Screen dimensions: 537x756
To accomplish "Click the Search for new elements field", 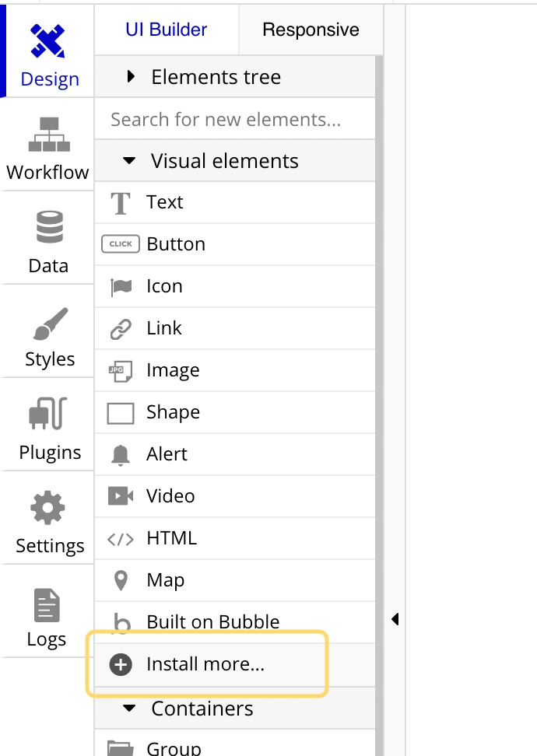I will click(x=235, y=119).
